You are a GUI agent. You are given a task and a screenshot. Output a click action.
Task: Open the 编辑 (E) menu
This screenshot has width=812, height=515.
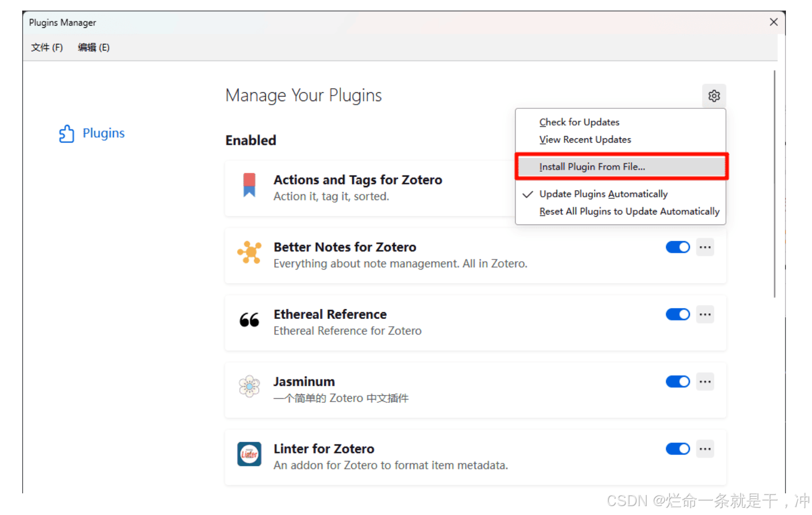[94, 48]
